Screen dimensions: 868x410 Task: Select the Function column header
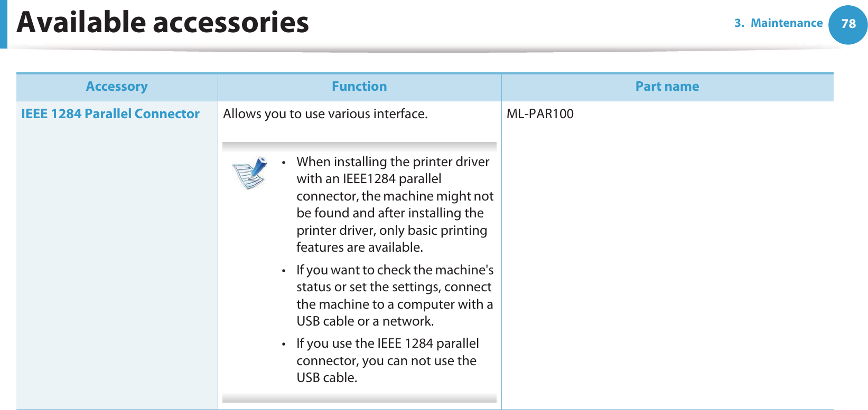[x=359, y=87]
